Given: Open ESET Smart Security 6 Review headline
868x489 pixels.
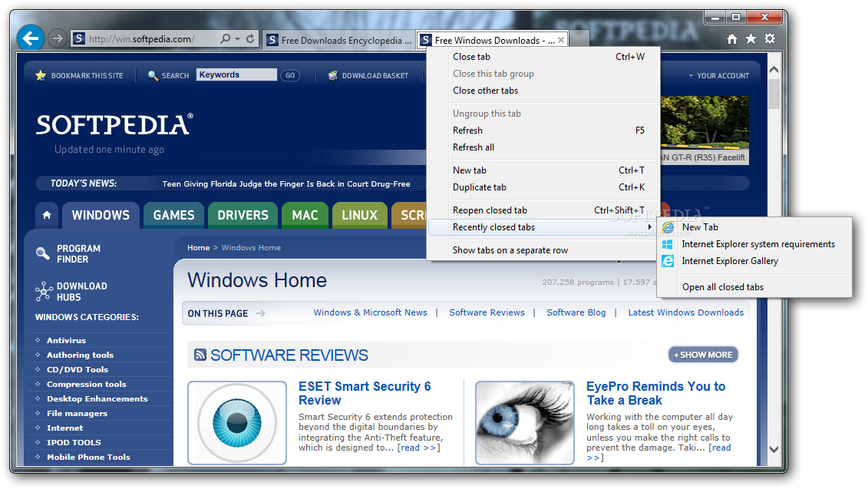Looking at the screenshot, I should [365, 393].
